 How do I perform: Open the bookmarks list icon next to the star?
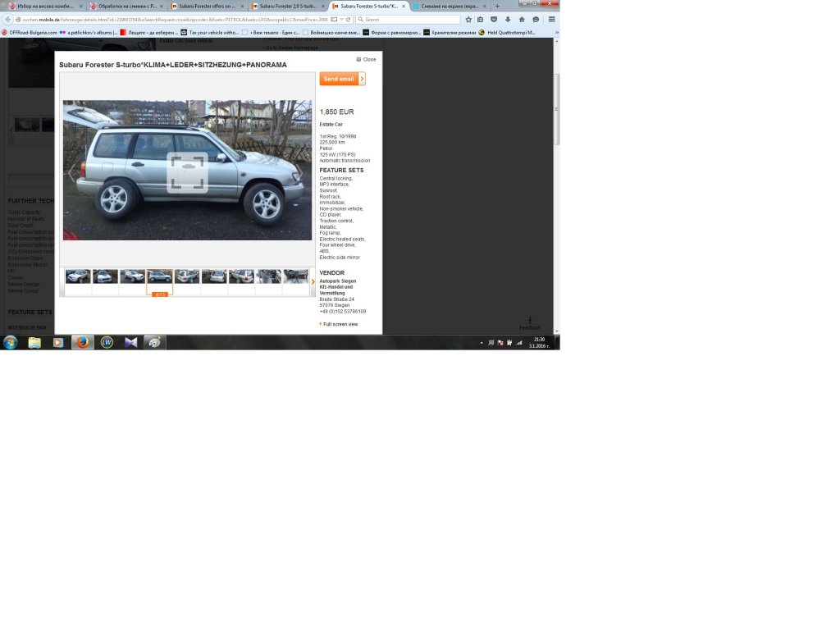(x=481, y=20)
